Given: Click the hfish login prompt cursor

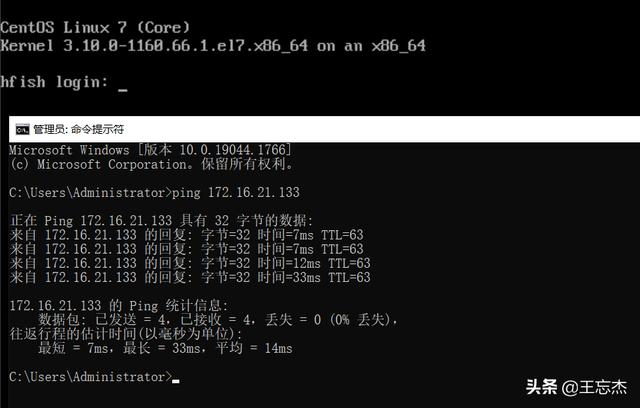Looking at the screenshot, I should [x=122, y=90].
